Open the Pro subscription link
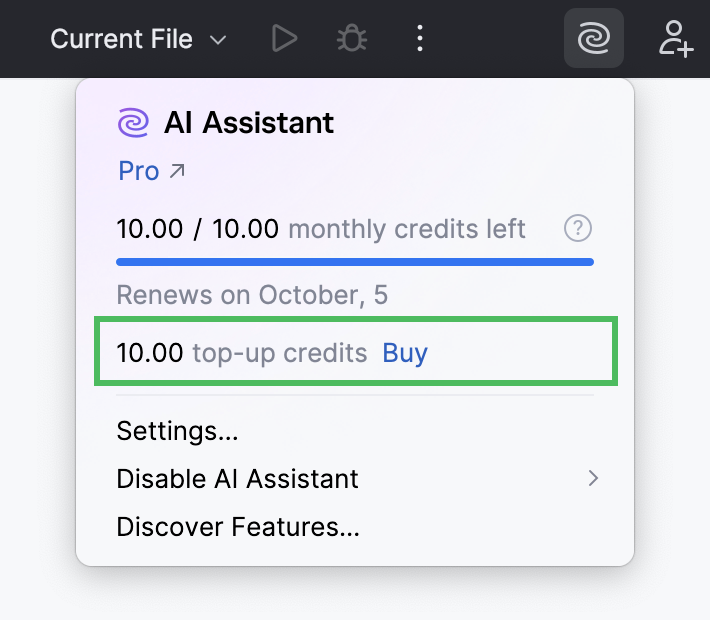The width and height of the screenshot is (710, 620). 139,171
